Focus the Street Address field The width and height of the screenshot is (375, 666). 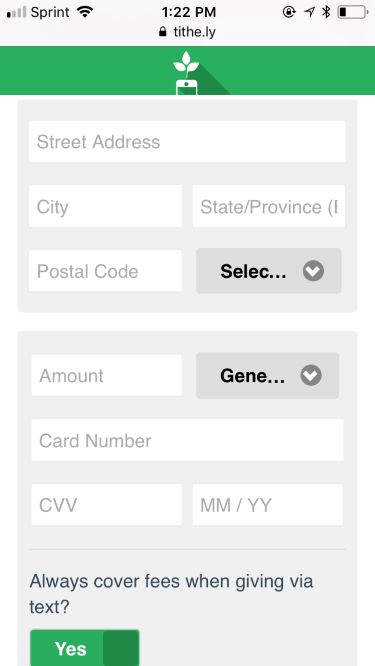[x=187, y=141]
